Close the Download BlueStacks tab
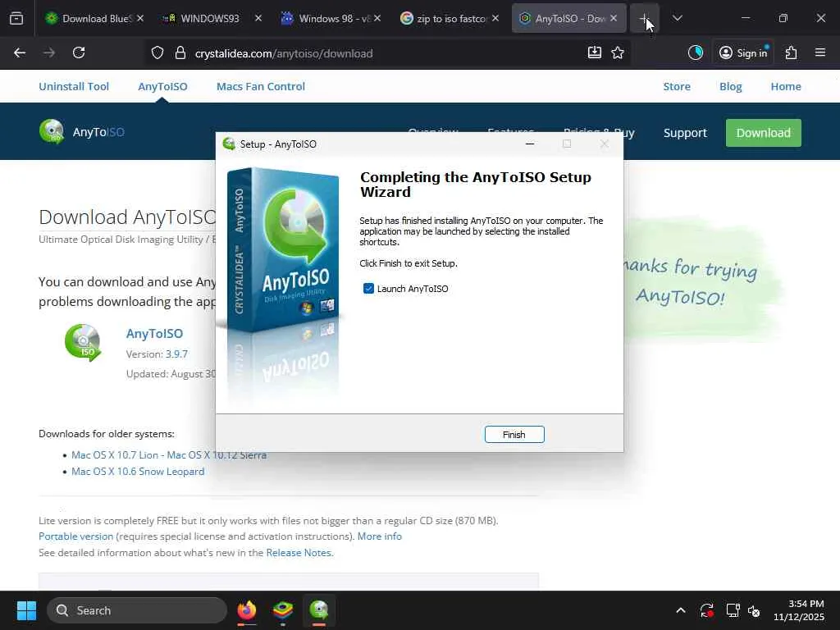 (139, 18)
